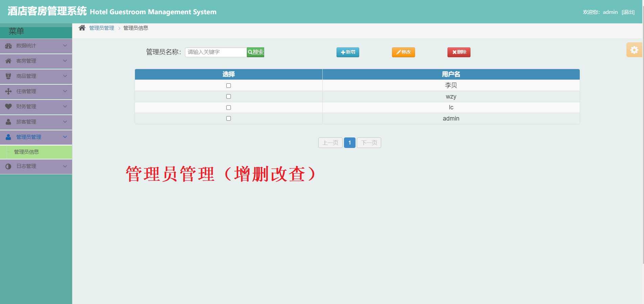Screen dimensions: 644x304
Task: Open the 日志管理 menu item
Action: (x=36, y=166)
